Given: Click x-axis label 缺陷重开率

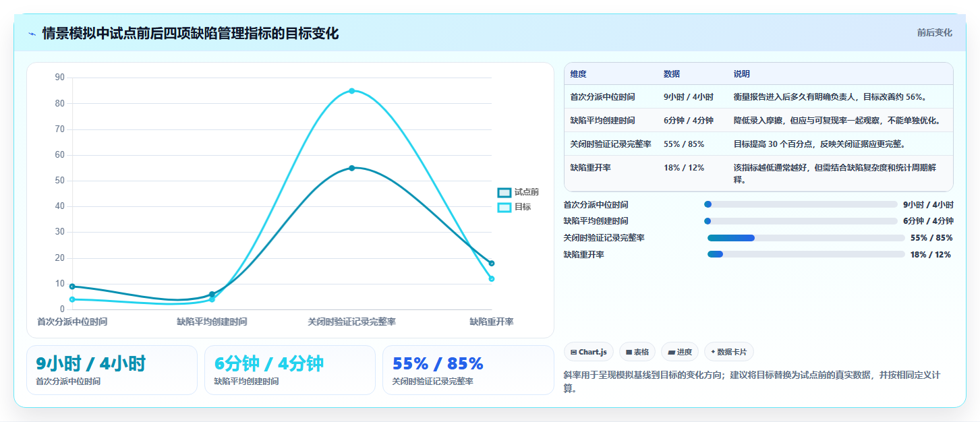Looking at the screenshot, I should pyautogui.click(x=492, y=322).
